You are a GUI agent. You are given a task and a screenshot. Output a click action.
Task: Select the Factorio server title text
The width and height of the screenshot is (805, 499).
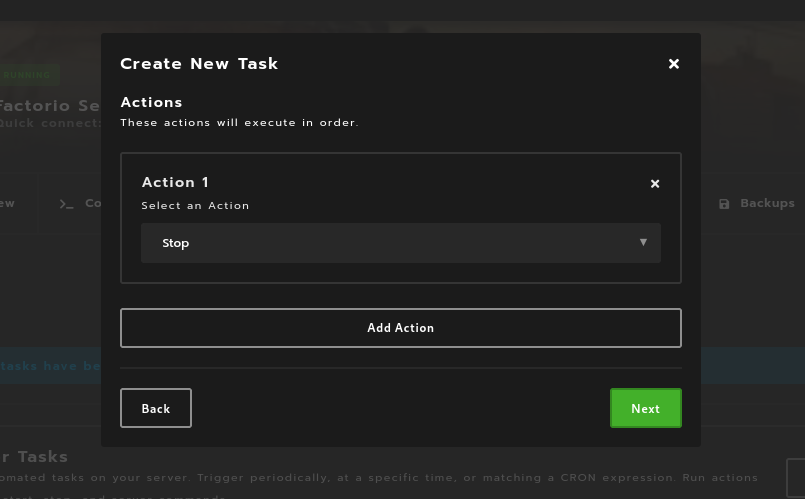[x=50, y=105]
